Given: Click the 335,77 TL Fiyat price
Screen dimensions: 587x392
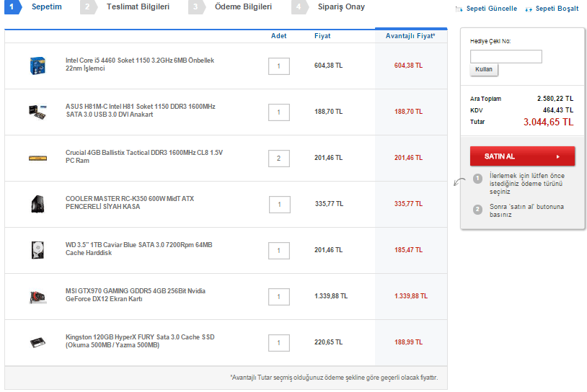Looking at the screenshot, I should [x=329, y=204].
